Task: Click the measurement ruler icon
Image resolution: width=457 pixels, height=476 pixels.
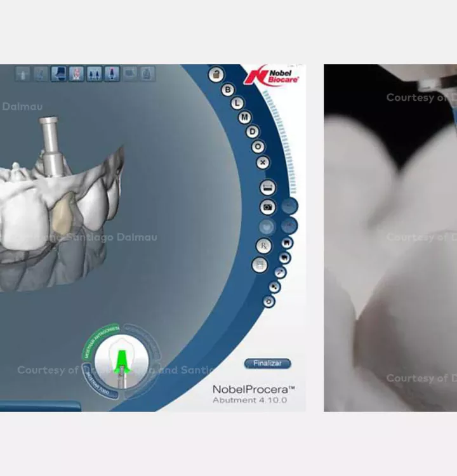Action: pos(268,188)
